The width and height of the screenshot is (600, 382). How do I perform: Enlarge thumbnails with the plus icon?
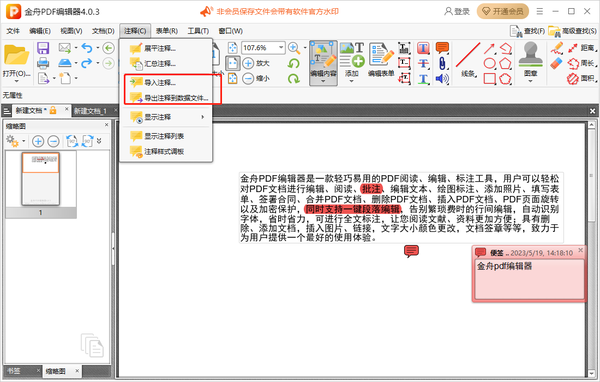[x=38, y=141]
